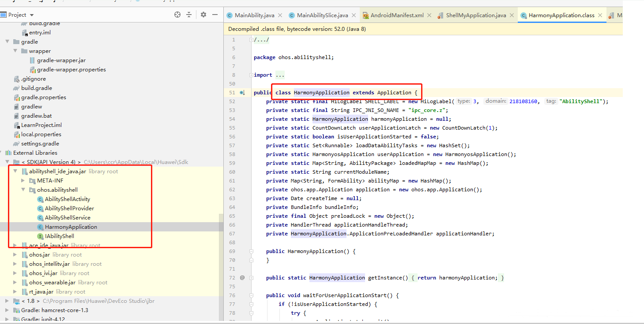Select LearnProject.iml file
644x324 pixels.
(x=41, y=125)
